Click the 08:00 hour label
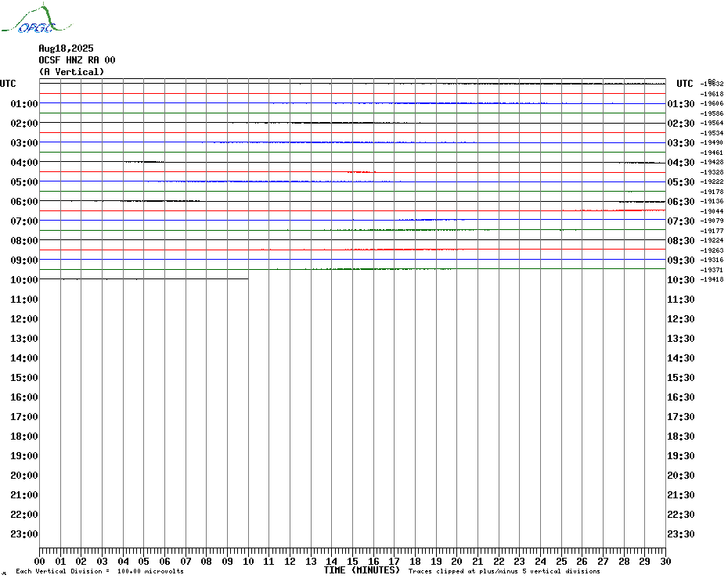 (x=24, y=241)
